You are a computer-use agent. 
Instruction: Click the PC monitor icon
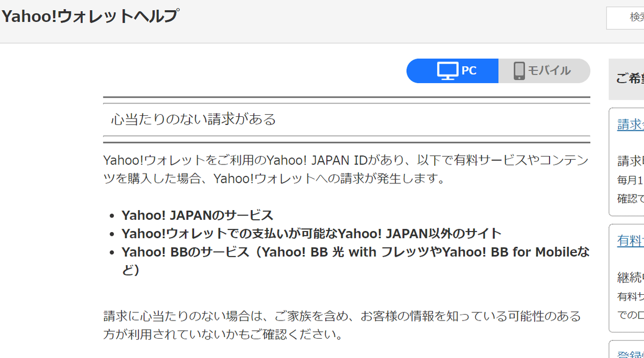[448, 71]
